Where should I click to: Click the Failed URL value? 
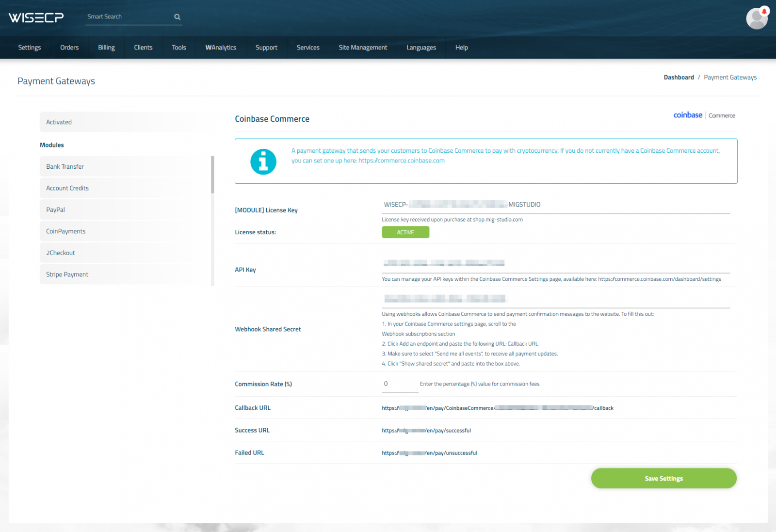tap(429, 453)
